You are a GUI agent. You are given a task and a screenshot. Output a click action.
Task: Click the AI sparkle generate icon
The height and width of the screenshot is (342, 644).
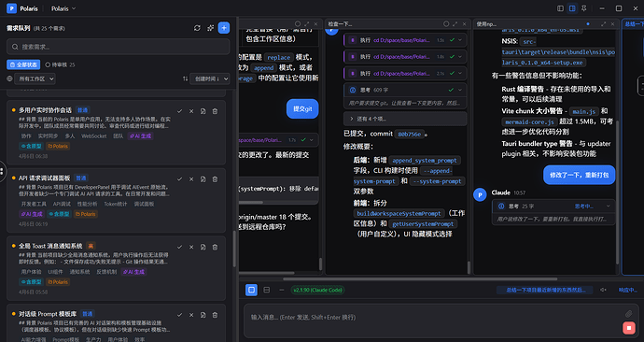click(210, 28)
